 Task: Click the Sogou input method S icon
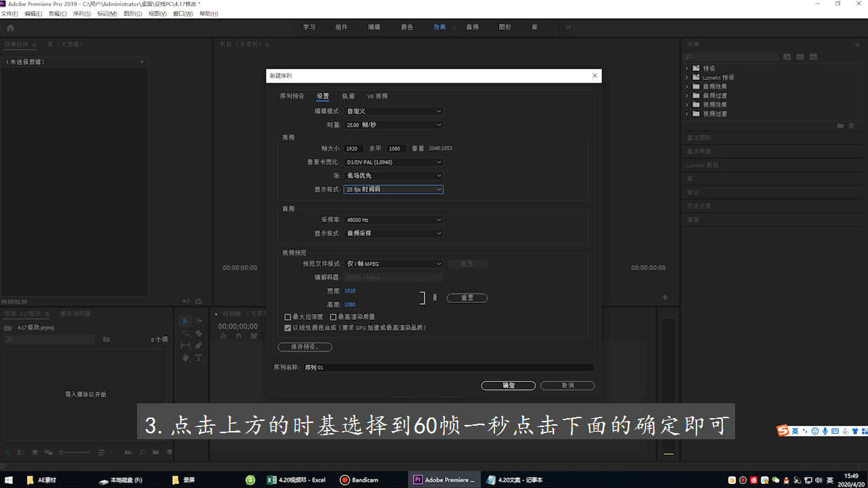[783, 431]
